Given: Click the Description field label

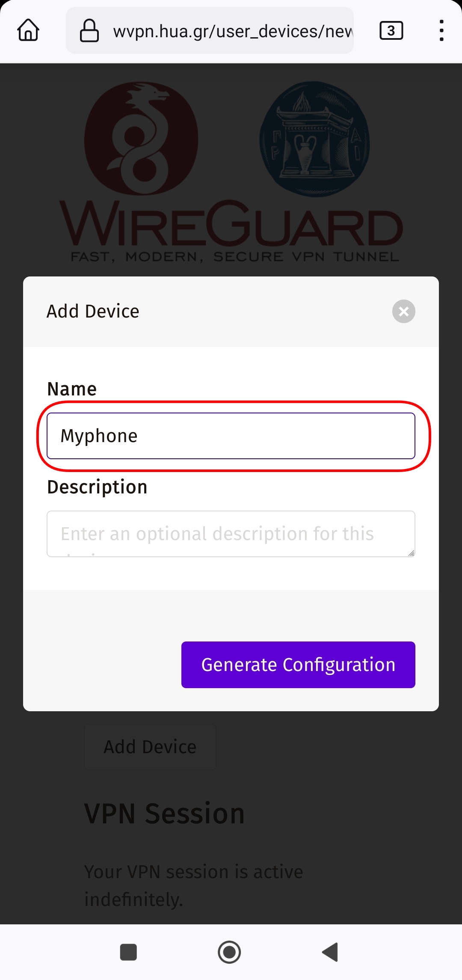Looking at the screenshot, I should point(97,487).
